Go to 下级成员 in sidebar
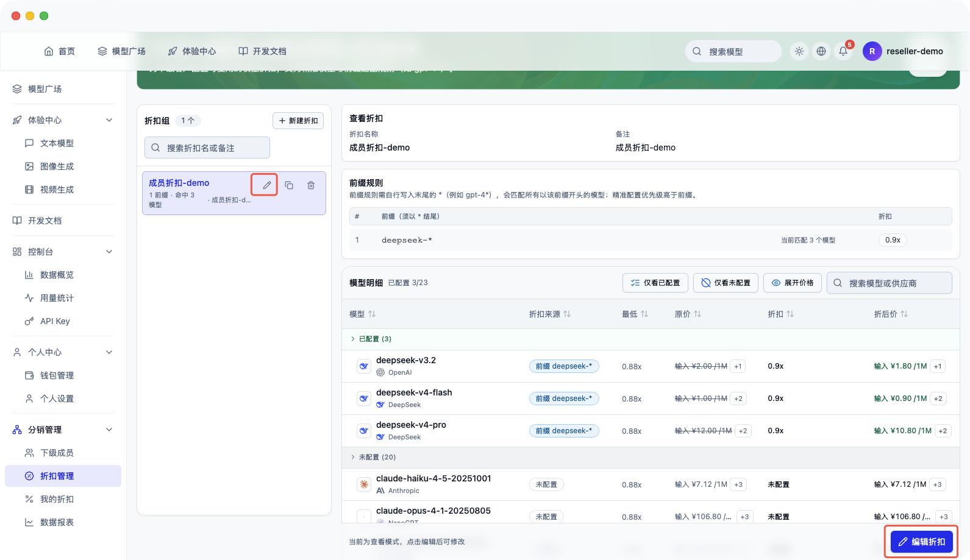Screen dimensions: 970x560 [63, 453]
